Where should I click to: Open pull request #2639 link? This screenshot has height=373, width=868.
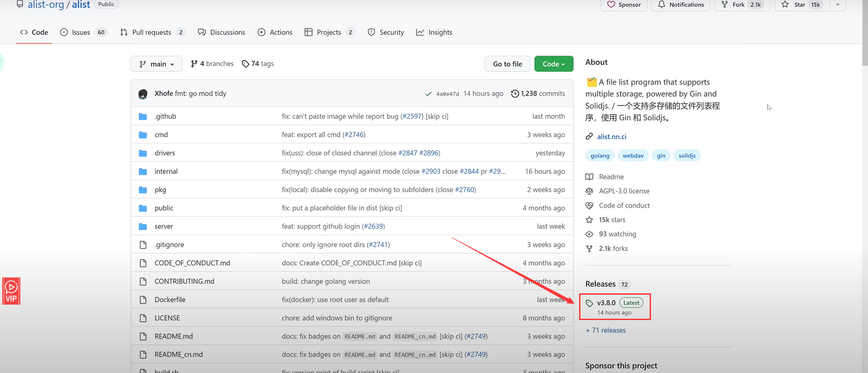point(373,226)
